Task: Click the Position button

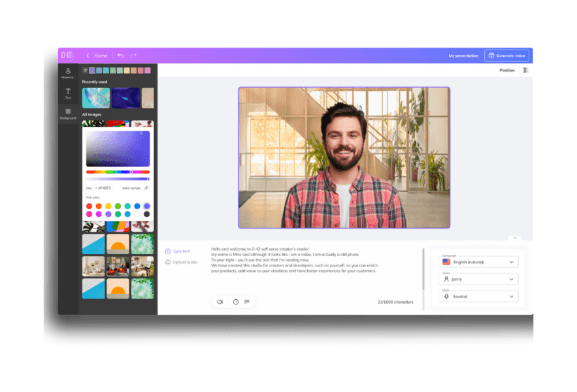Action: 506,70
